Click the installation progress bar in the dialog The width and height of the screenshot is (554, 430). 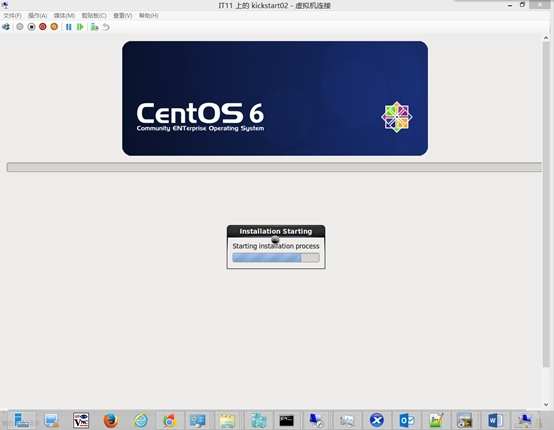[276, 258]
